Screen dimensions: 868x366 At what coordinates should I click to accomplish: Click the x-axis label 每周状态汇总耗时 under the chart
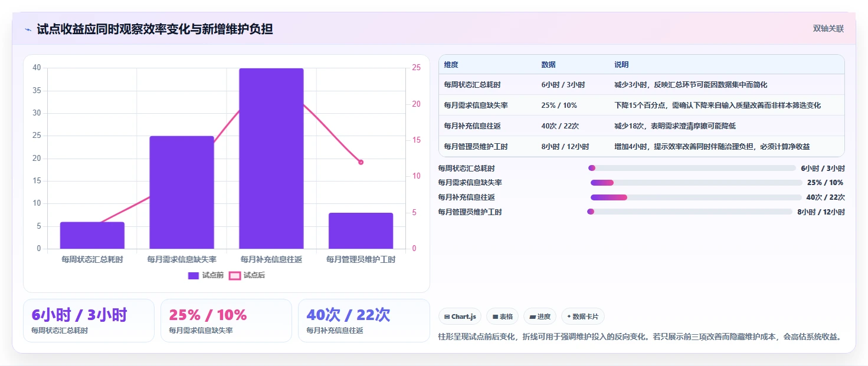[92, 259]
